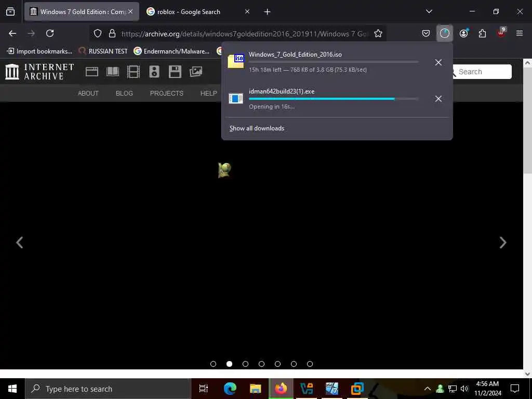Select fifth carousel dot

pyautogui.click(x=277, y=364)
